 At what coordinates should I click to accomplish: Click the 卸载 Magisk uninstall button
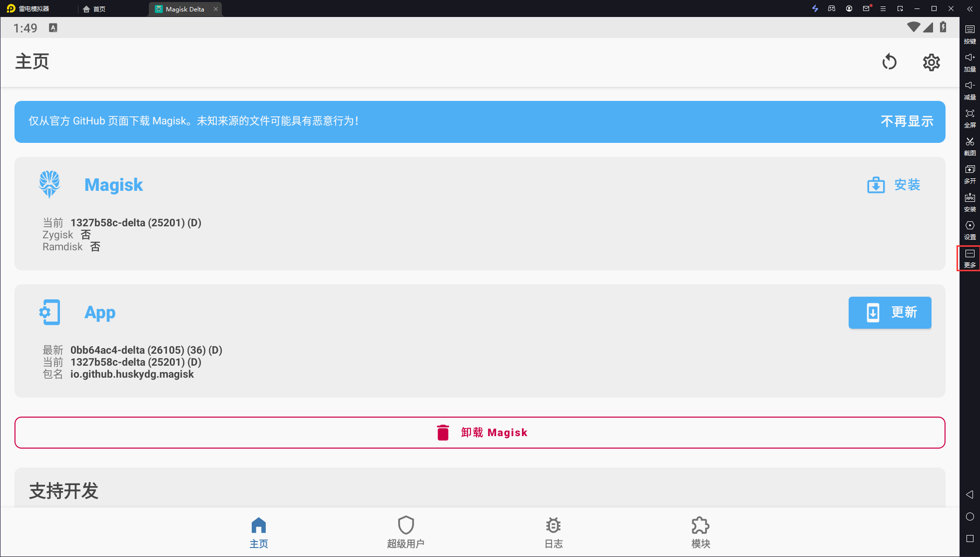(480, 433)
